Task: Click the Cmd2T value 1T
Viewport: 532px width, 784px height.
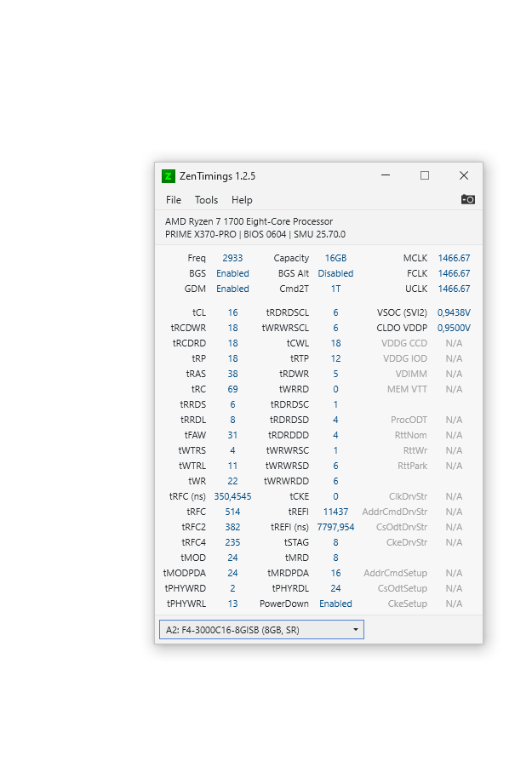Action: [335, 289]
